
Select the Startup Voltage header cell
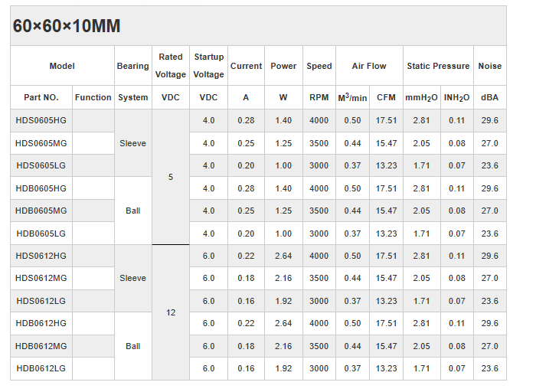[208, 66]
